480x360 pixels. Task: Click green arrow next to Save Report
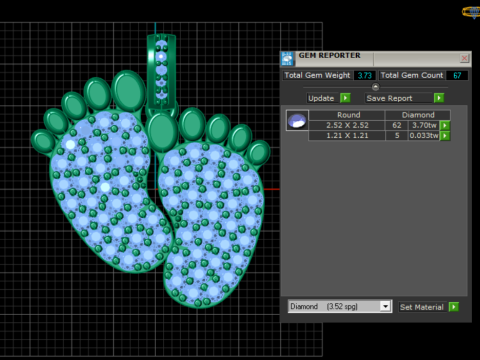pos(439,98)
